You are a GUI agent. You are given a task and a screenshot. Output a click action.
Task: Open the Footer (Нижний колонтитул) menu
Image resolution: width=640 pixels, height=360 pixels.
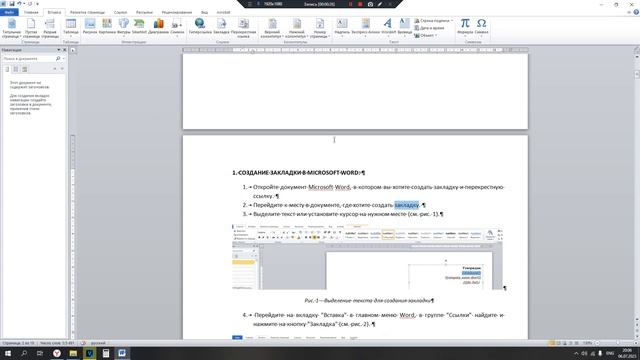[297, 28]
